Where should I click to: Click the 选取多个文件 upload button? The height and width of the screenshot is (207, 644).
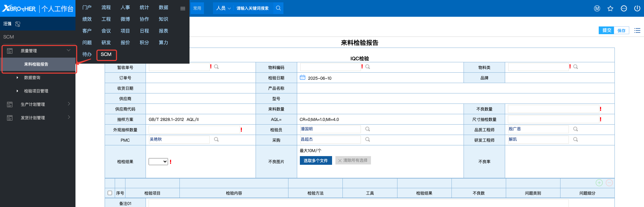click(316, 160)
